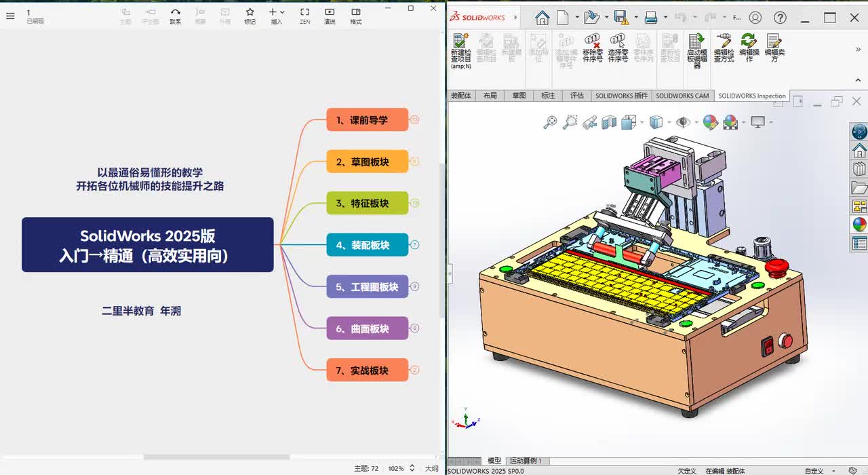The height and width of the screenshot is (475, 868).
Task: Click 启动模板编辑器 launch template editor
Action: pyautogui.click(x=697, y=51)
